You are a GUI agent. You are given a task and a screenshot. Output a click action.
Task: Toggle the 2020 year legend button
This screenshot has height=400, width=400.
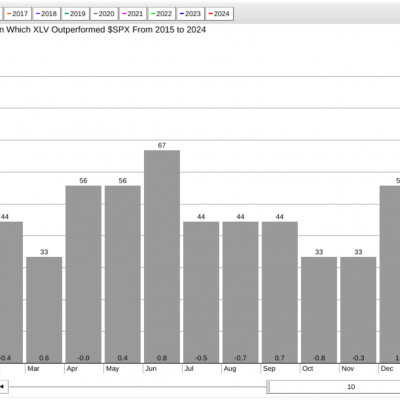pyautogui.click(x=104, y=14)
